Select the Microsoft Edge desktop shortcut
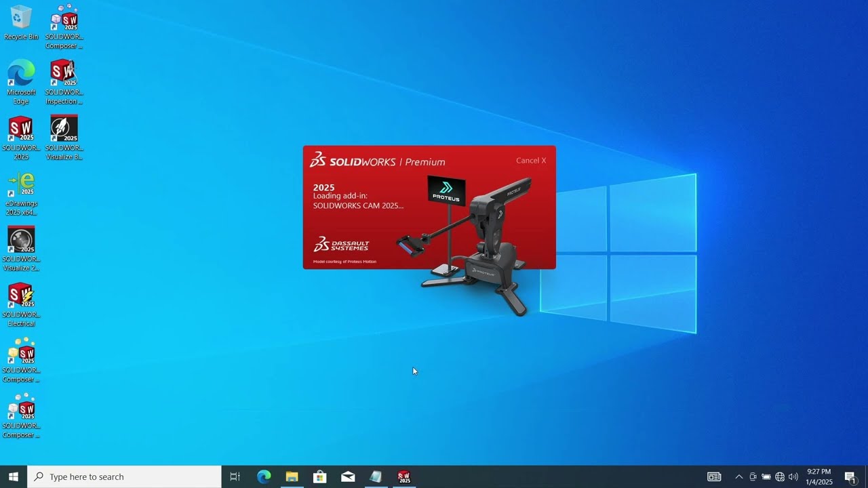 tap(21, 82)
